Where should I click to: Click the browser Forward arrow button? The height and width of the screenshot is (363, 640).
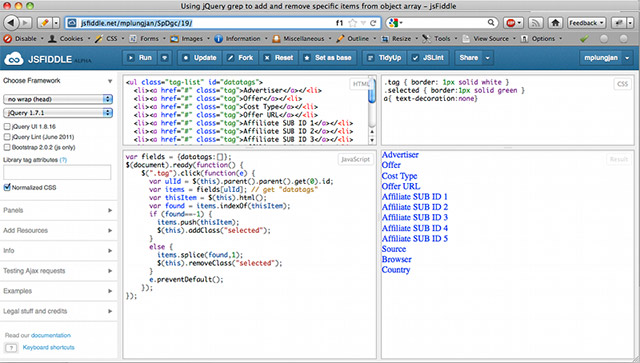25,23
